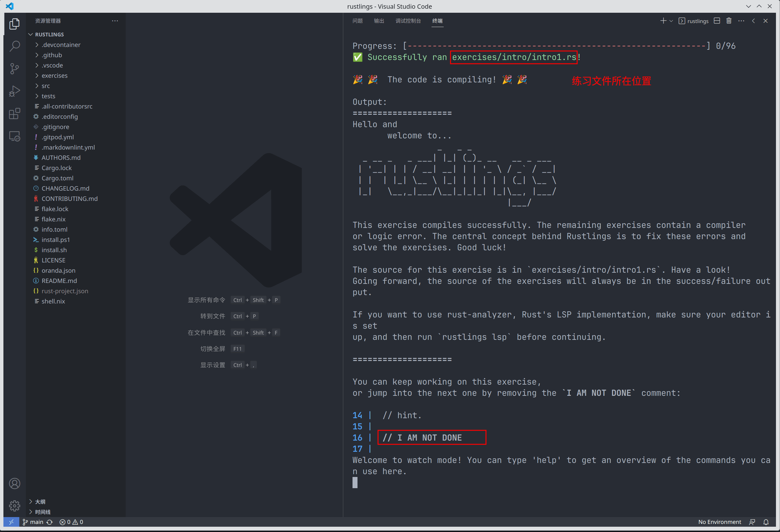Split the terminal panel
The image size is (780, 532).
coord(717,21)
